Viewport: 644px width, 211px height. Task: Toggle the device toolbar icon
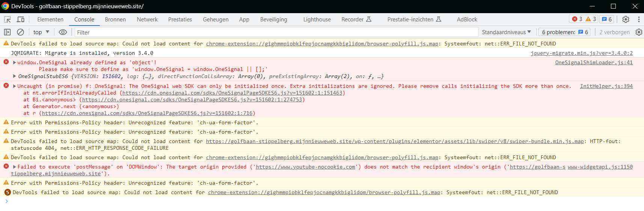(x=21, y=20)
